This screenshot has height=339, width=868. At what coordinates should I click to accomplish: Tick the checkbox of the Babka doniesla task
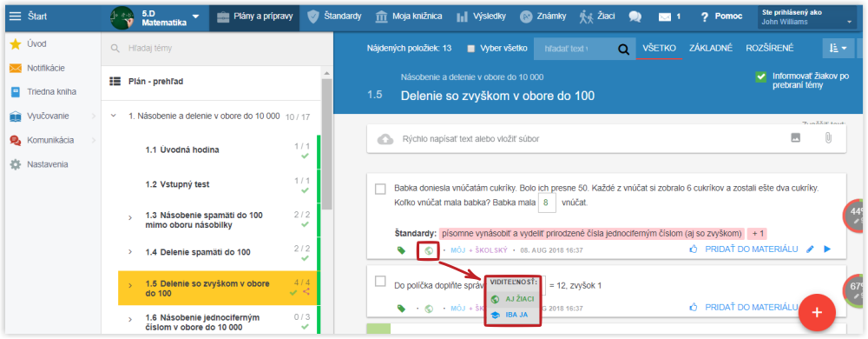pyautogui.click(x=380, y=189)
